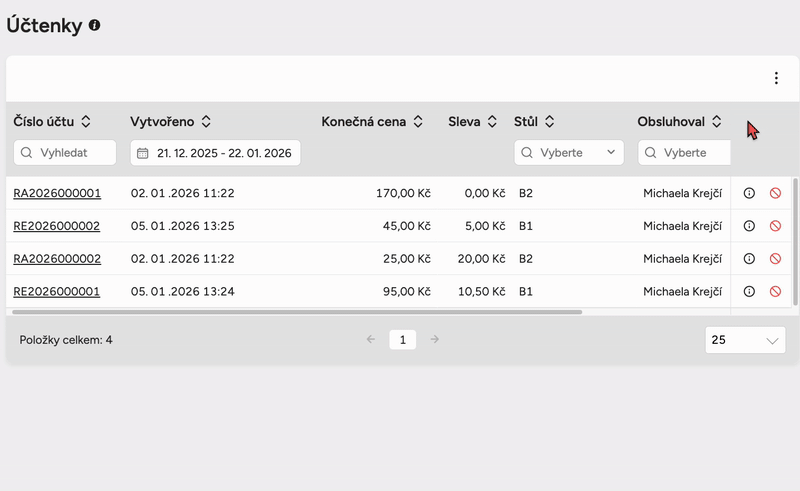Sort by Konečná cena column
This screenshot has width=800, height=491.
coord(418,122)
